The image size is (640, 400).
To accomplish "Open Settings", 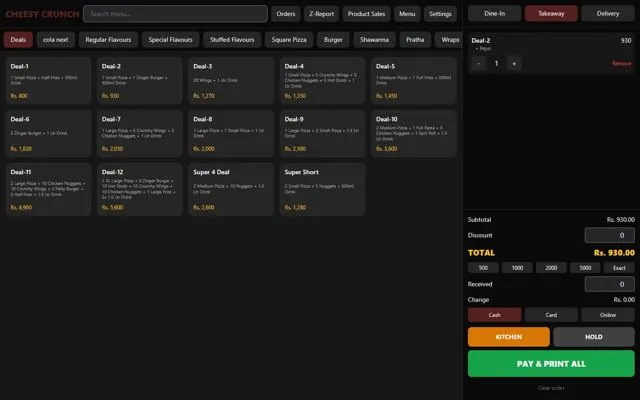I will click(x=440, y=14).
